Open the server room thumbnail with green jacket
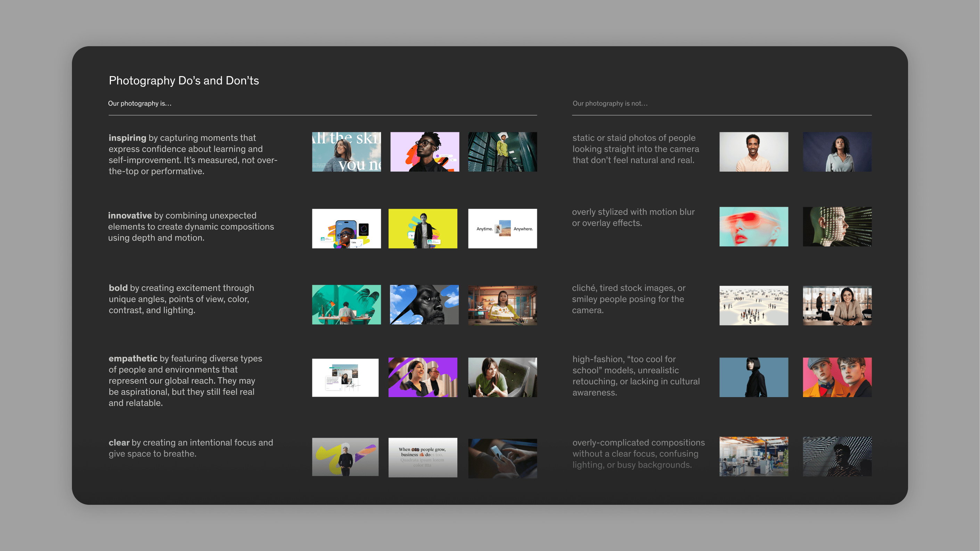The image size is (980, 551). pyautogui.click(x=502, y=152)
